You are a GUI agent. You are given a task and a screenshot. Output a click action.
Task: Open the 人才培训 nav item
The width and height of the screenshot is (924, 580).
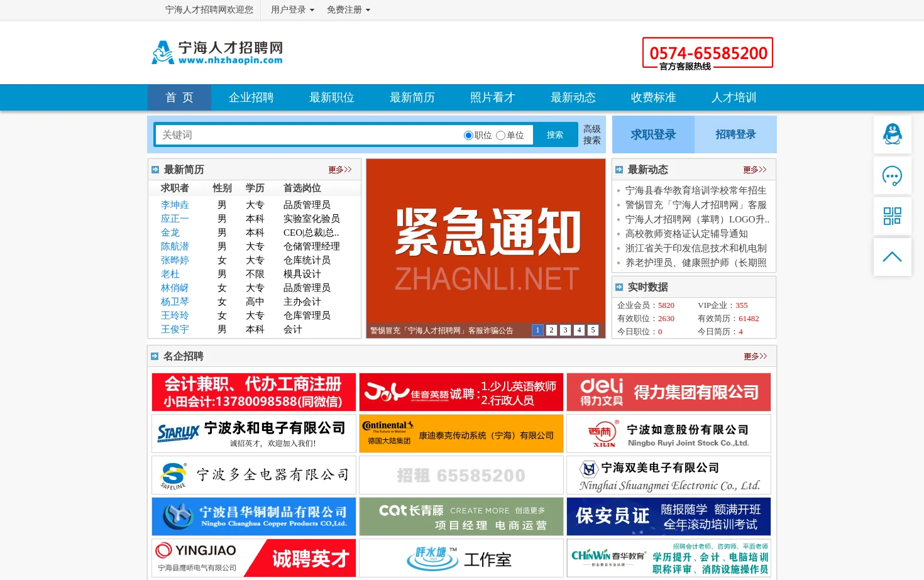point(734,97)
